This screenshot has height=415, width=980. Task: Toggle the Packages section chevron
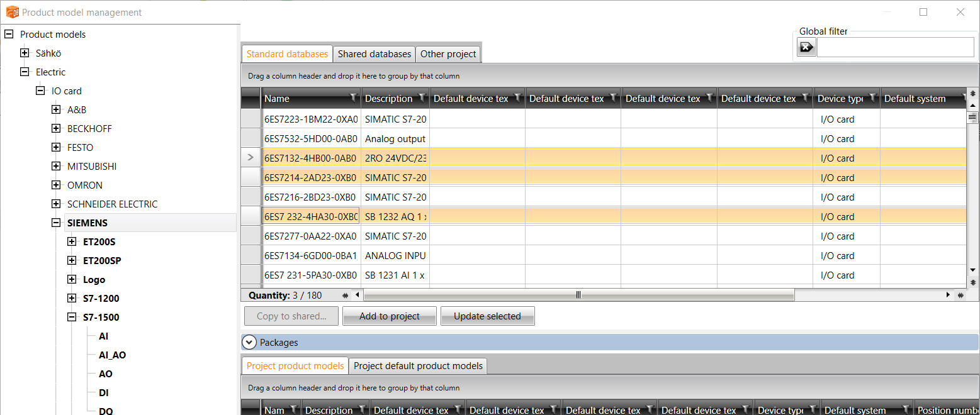tap(249, 342)
